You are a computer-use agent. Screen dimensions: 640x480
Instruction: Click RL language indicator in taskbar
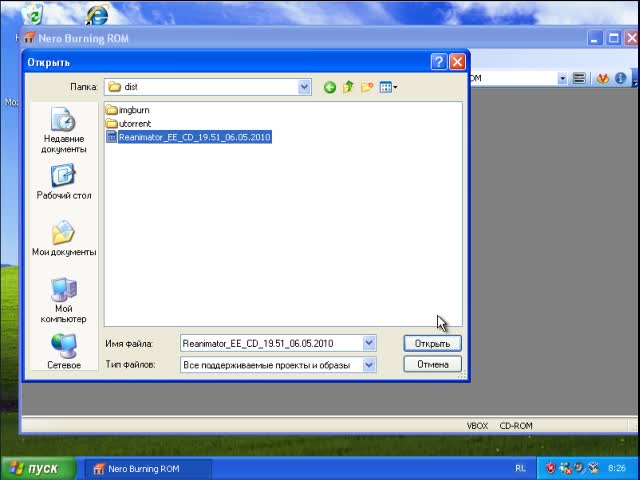(520, 468)
